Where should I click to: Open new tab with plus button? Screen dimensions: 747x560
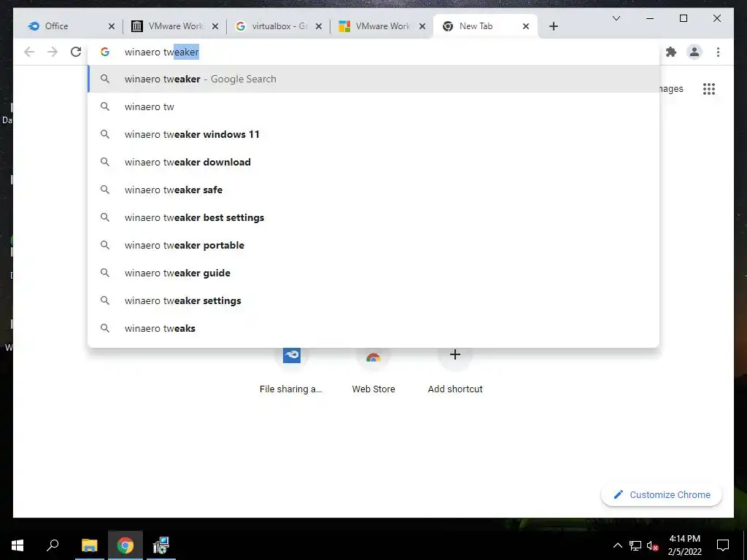click(x=553, y=26)
